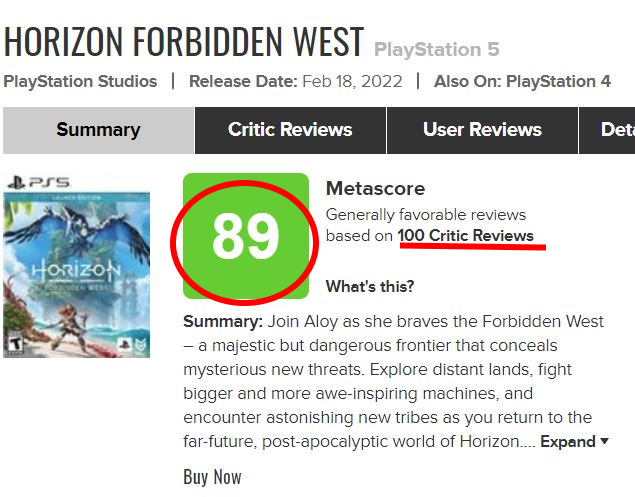Open the PlayStation Studios publisher link

80,81
